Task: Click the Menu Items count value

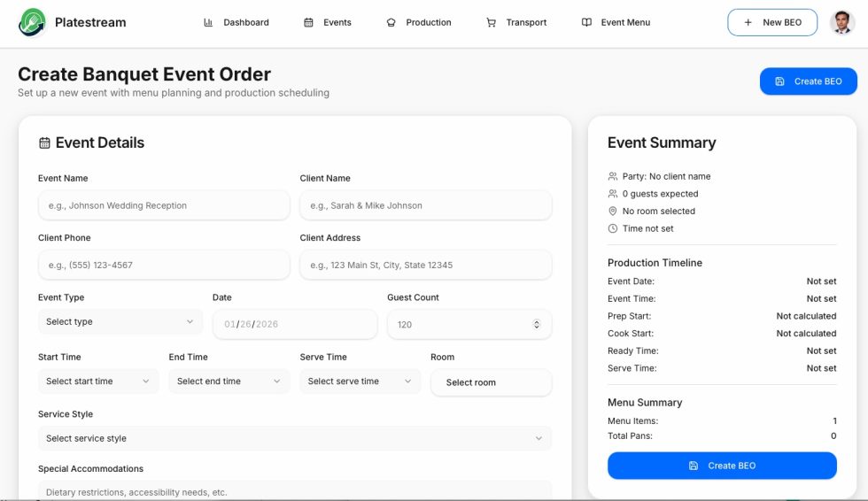Action: point(834,420)
